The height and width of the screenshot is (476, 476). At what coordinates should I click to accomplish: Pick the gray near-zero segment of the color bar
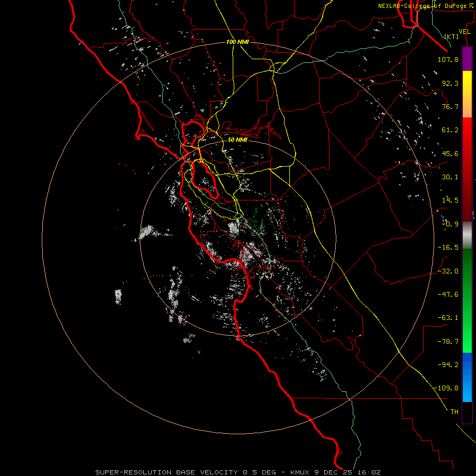pos(467,234)
